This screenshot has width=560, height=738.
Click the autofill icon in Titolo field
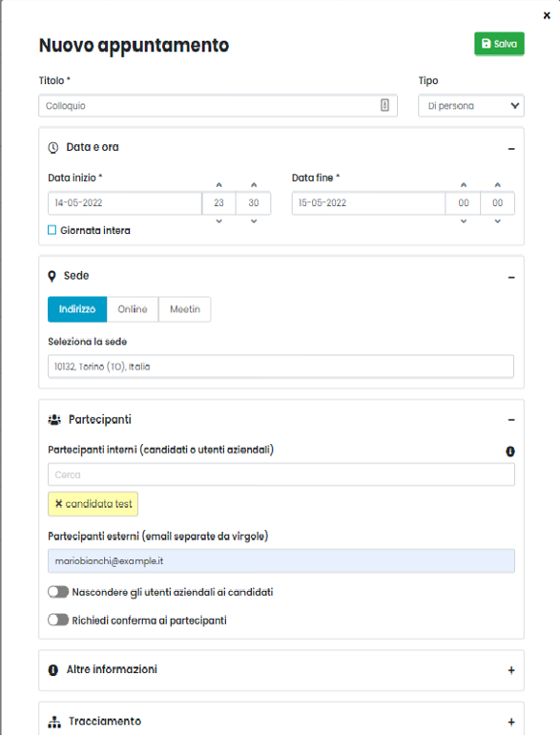[x=384, y=105]
